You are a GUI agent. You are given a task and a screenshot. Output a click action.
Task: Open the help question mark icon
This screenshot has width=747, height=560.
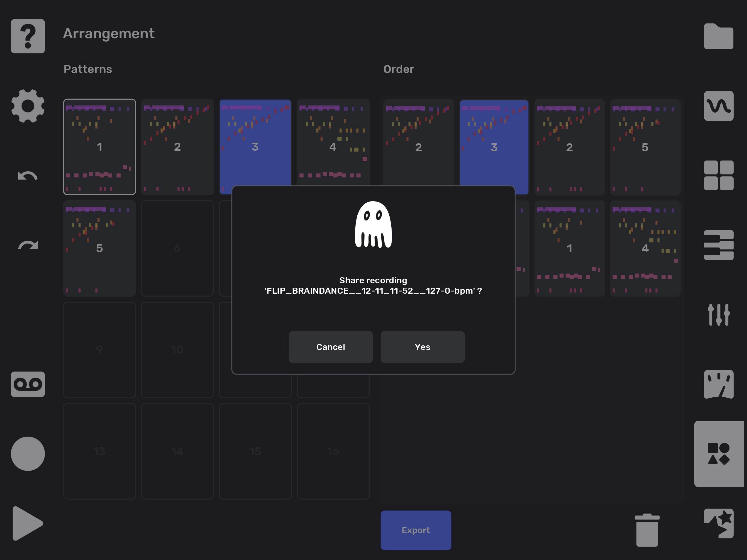point(28,36)
